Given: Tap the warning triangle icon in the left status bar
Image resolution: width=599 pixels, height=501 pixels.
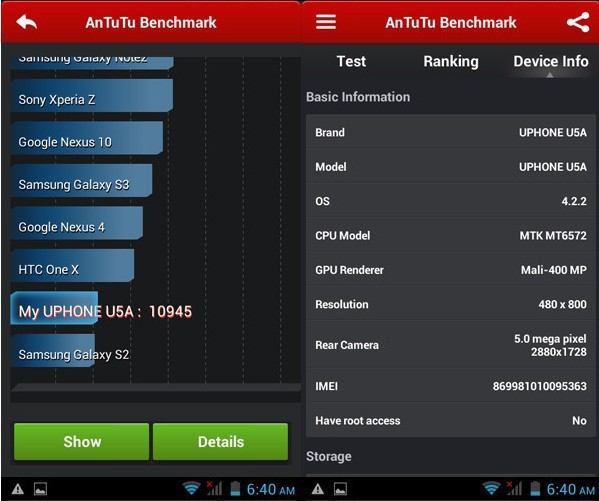Looking at the screenshot, I should (18, 489).
